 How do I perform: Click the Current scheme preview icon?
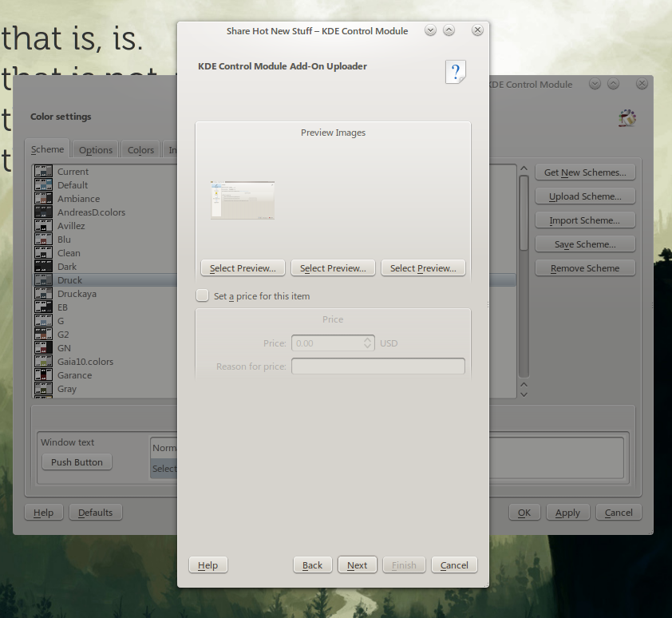point(43,171)
